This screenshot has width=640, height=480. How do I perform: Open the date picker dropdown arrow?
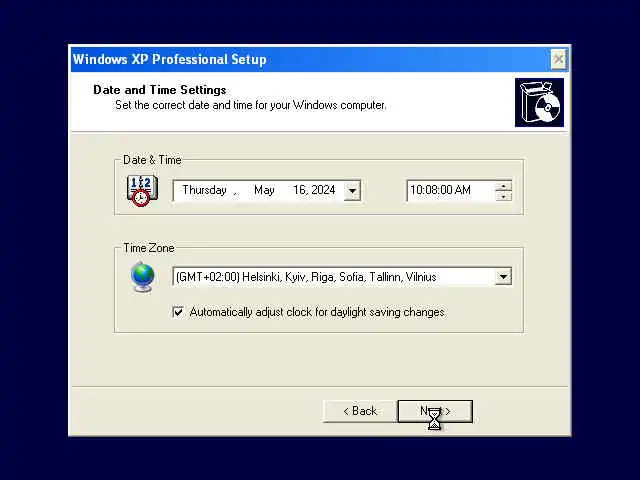pyautogui.click(x=352, y=191)
